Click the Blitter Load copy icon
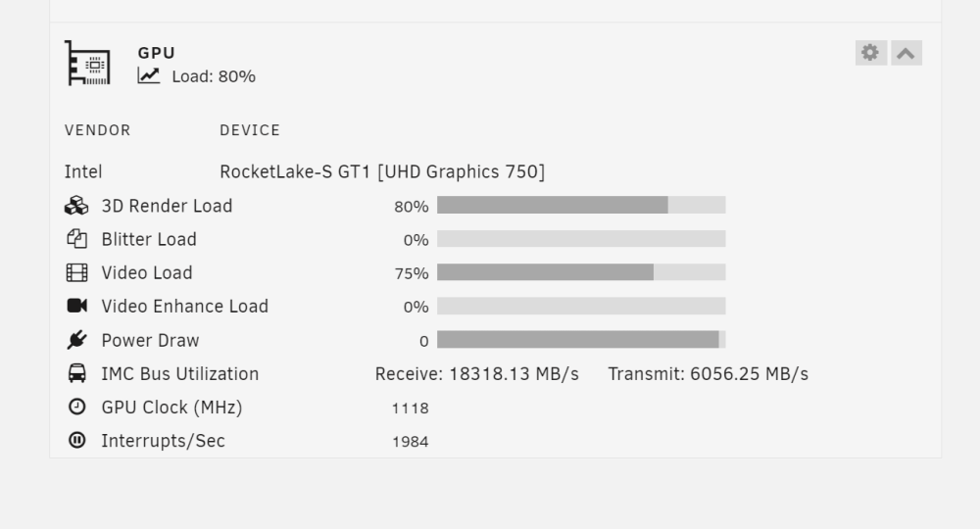The image size is (980, 529). pos(76,239)
